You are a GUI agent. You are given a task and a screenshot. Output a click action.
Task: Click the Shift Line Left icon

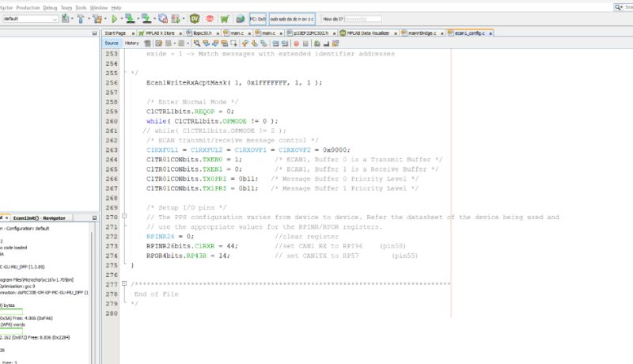pos(275,44)
